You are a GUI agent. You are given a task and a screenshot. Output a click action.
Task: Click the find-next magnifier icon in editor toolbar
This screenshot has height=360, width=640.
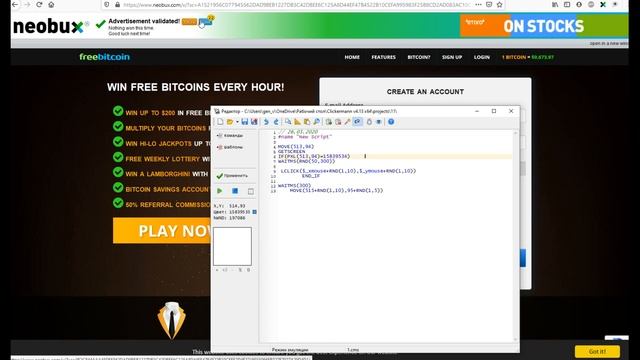(316, 122)
